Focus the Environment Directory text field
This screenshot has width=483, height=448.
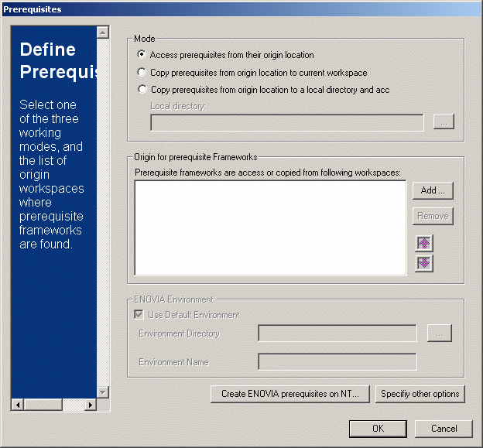point(337,333)
